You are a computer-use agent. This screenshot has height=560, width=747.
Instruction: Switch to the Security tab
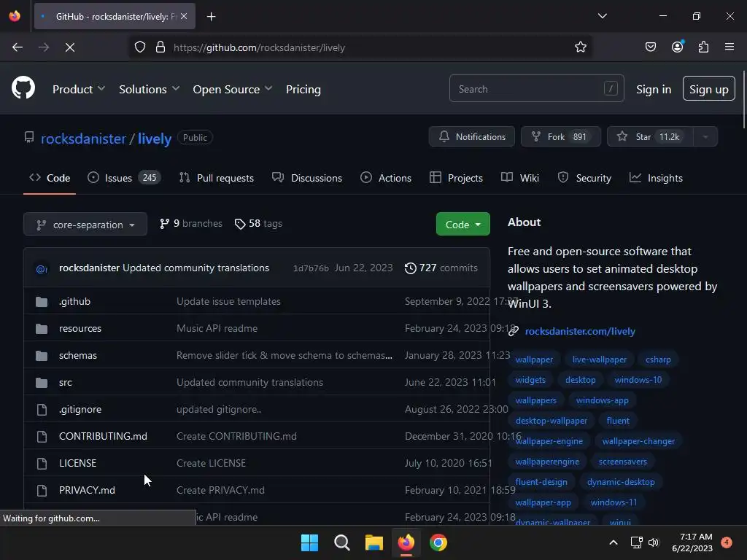click(x=584, y=178)
